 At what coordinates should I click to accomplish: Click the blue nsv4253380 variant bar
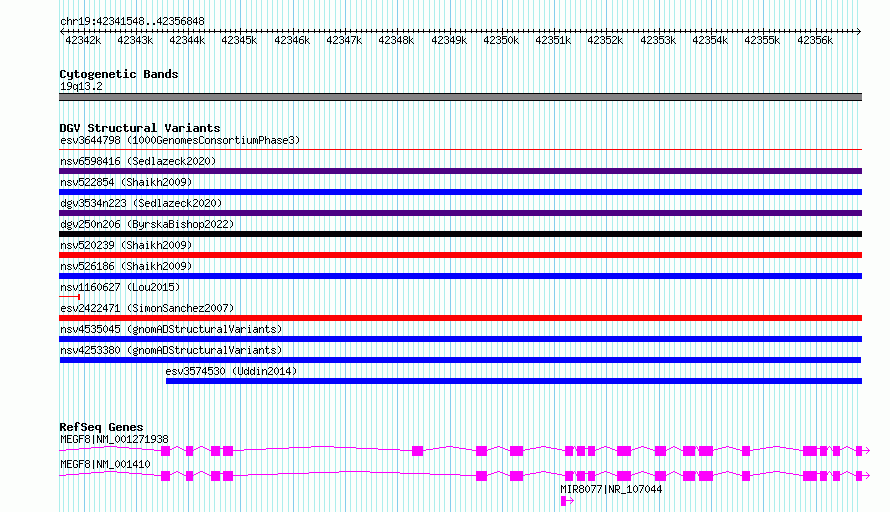pyautogui.click(x=460, y=360)
